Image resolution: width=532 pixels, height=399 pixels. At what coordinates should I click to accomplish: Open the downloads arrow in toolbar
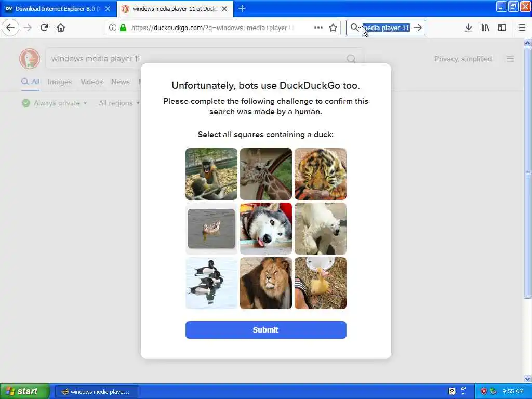pyautogui.click(x=468, y=28)
